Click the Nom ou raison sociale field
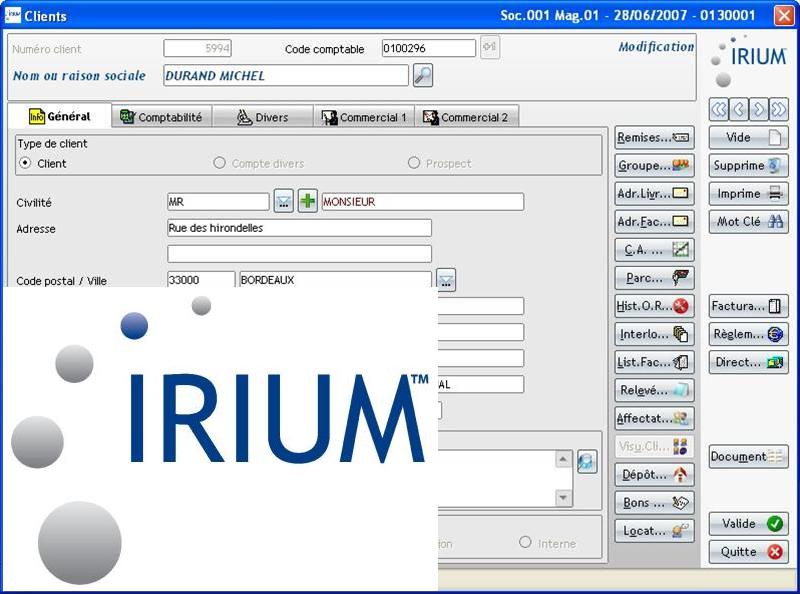Image resolution: width=800 pixels, height=594 pixels. coord(286,76)
